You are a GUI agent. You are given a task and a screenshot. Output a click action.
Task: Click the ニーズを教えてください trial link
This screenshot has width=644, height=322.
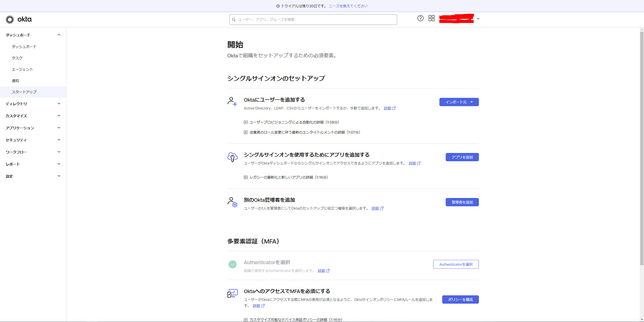tap(348, 6)
